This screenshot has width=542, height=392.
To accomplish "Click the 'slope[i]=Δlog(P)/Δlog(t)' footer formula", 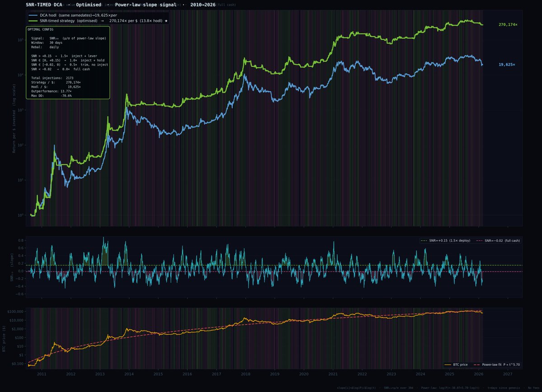I will (357, 388).
